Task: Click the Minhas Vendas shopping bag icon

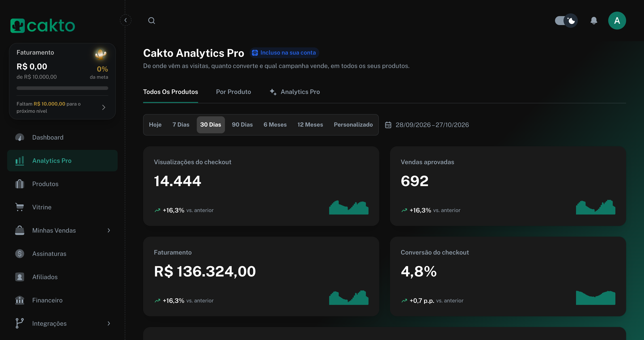Action: [x=19, y=230]
